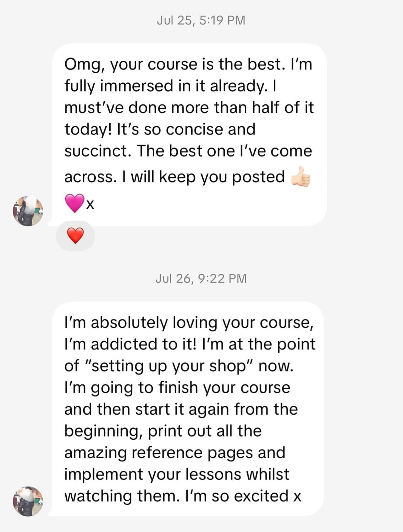Click the "x" after the pink heart

(90, 205)
